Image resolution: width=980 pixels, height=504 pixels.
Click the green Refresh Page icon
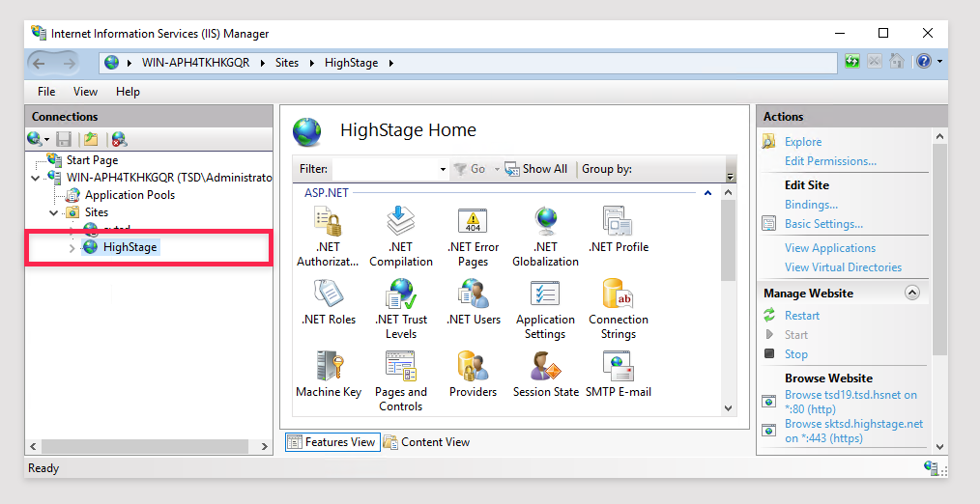point(851,61)
